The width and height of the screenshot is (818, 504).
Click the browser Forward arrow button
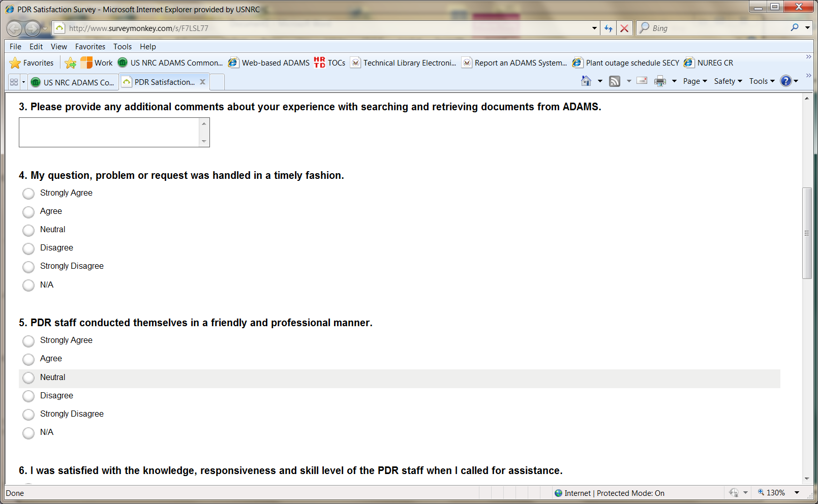[x=33, y=28]
